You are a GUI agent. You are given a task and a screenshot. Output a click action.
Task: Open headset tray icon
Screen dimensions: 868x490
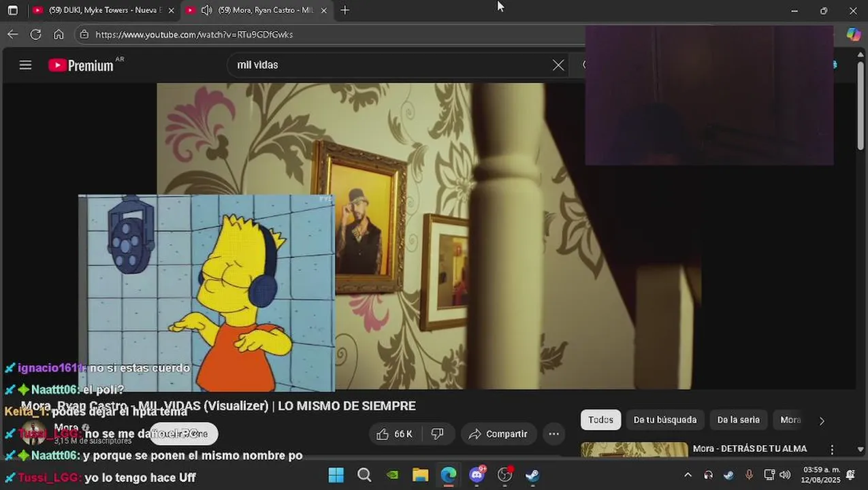pyautogui.click(x=708, y=475)
